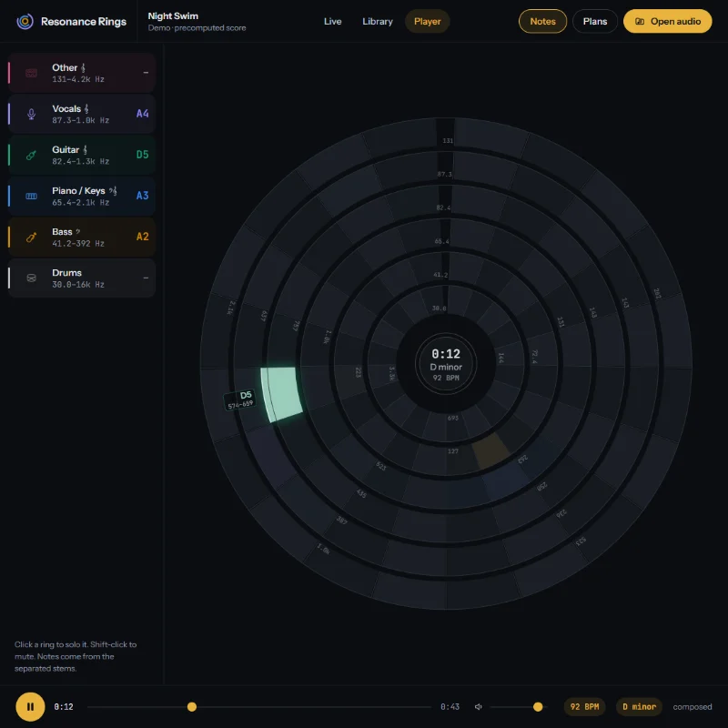Solo the Other stem card

tap(82, 73)
